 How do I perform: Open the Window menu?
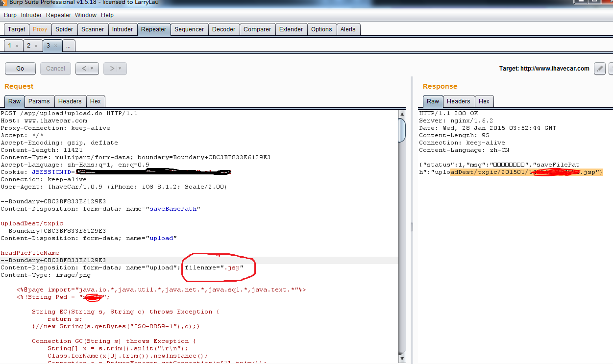pos(86,15)
